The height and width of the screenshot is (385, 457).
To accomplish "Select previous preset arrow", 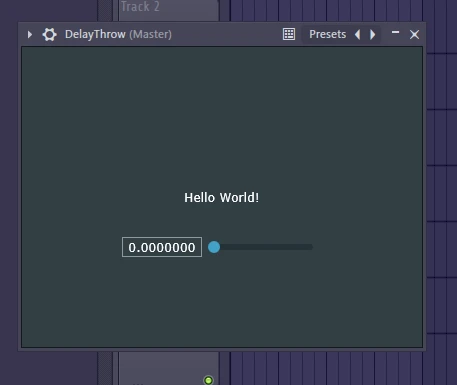I will coord(357,34).
